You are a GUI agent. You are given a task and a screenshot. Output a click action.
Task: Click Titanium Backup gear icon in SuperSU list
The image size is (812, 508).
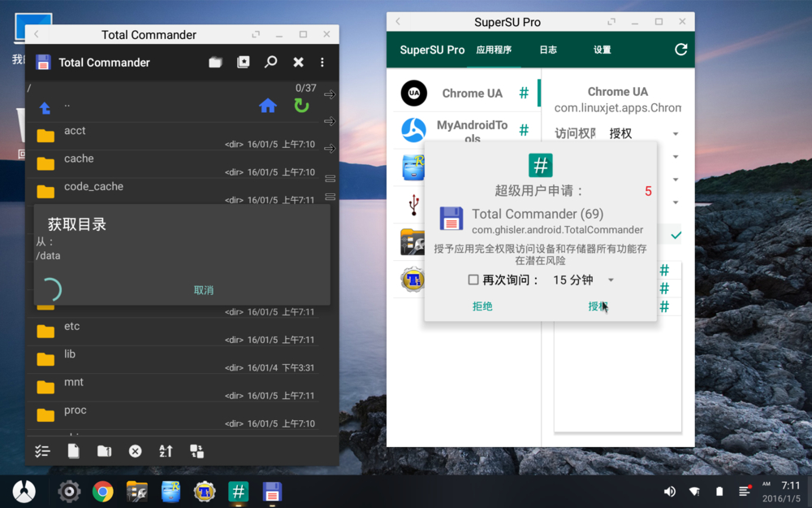412,280
